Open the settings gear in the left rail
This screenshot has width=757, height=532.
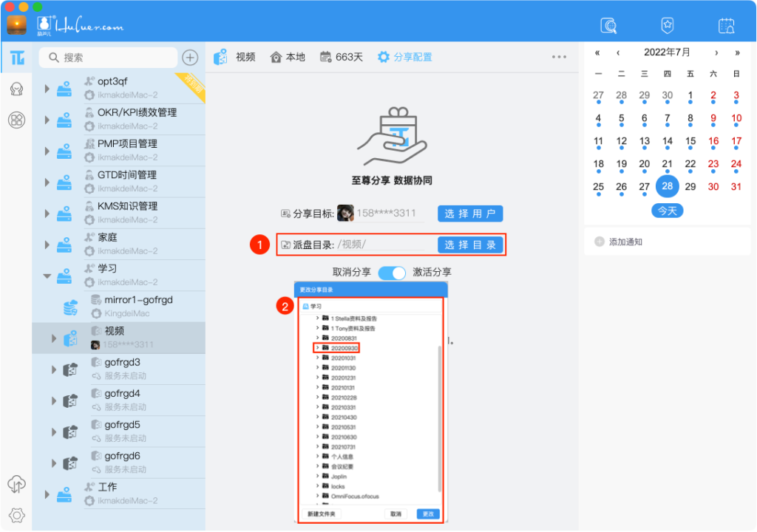[x=17, y=515]
